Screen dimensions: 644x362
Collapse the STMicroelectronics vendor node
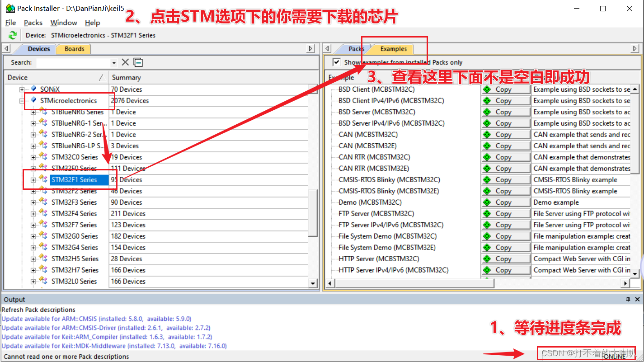pyautogui.click(x=22, y=101)
